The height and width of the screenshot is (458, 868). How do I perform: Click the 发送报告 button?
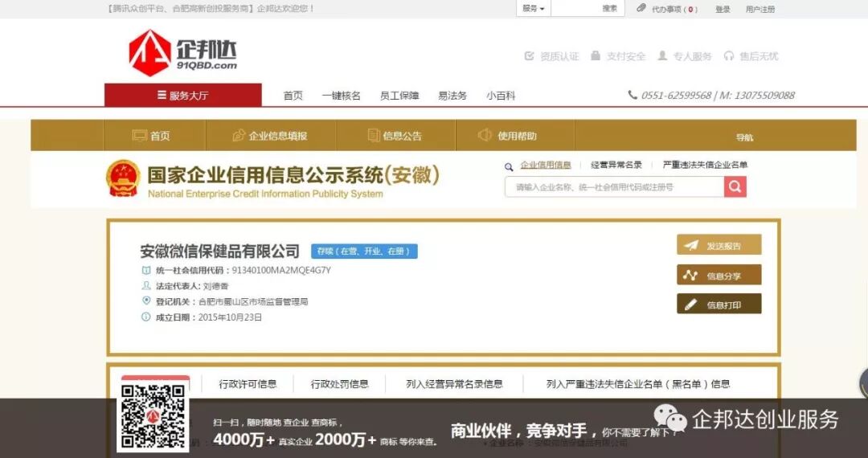click(719, 245)
